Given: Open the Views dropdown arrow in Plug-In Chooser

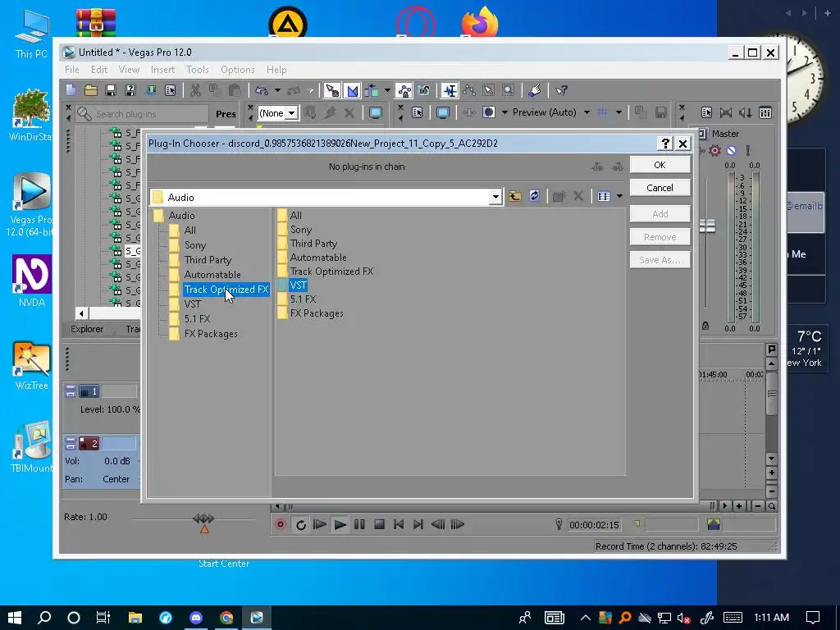Looking at the screenshot, I should pos(619,197).
